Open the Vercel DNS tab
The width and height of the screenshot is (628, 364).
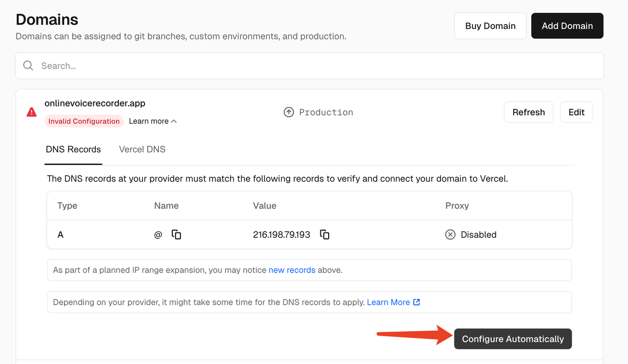[142, 150]
